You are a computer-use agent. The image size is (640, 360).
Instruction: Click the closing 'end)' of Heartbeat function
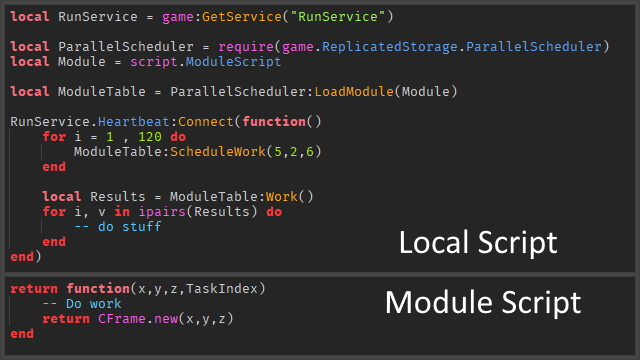[26, 257]
